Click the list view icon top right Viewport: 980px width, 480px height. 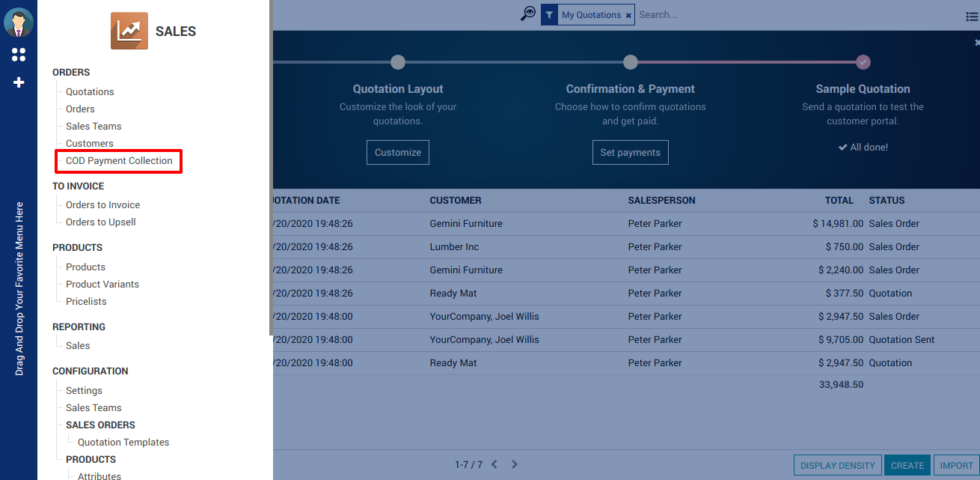click(x=972, y=16)
